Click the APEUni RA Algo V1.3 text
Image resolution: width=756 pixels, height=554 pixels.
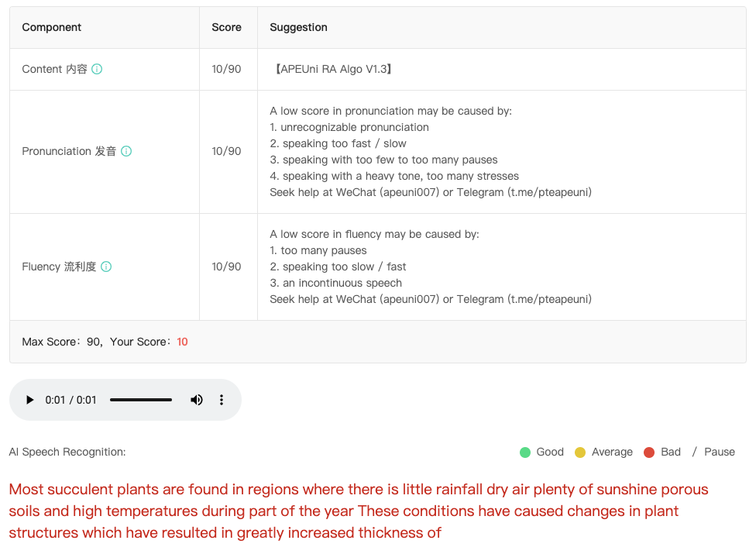(x=333, y=69)
